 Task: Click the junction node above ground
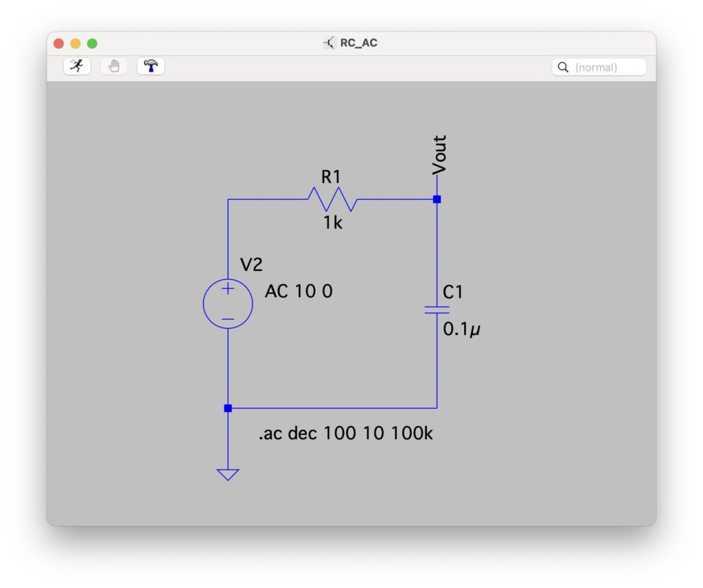click(228, 408)
